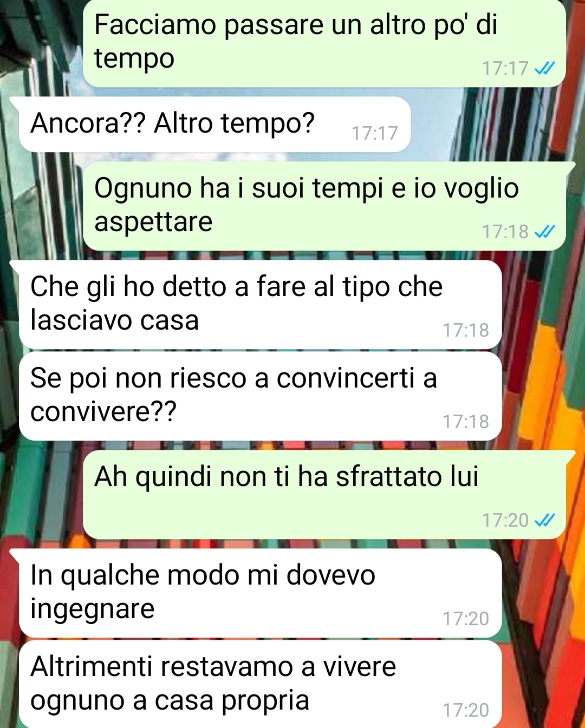Tap message 'Ognuno ha i suoi tempi'
This screenshot has width=585, height=728.
324,206
